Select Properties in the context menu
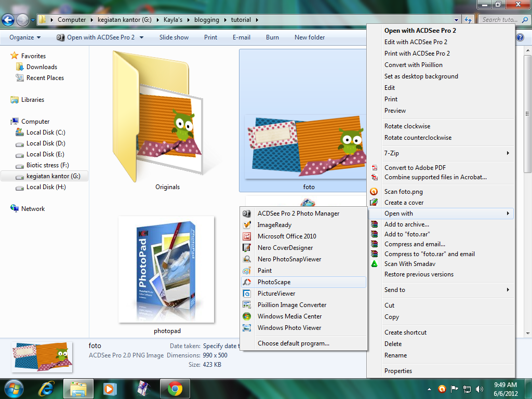Viewport: 532px width, 399px height. [398, 371]
